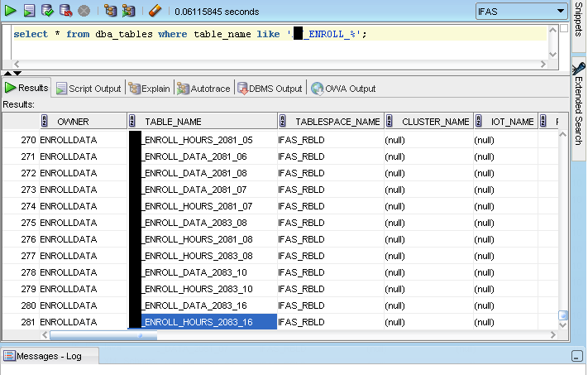Rollback changes using the toolbar icon
The image size is (588, 375).
point(65,11)
